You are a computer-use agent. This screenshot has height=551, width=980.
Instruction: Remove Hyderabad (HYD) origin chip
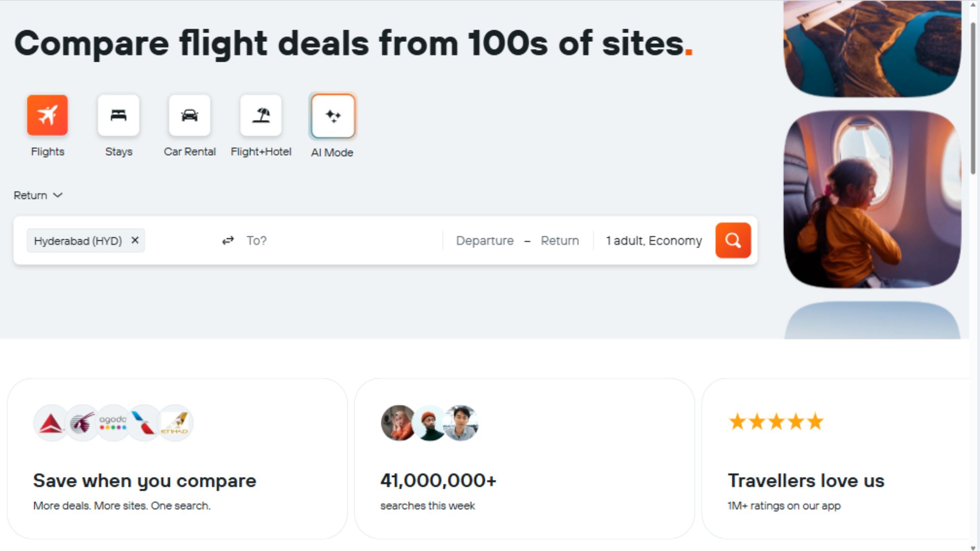135,240
